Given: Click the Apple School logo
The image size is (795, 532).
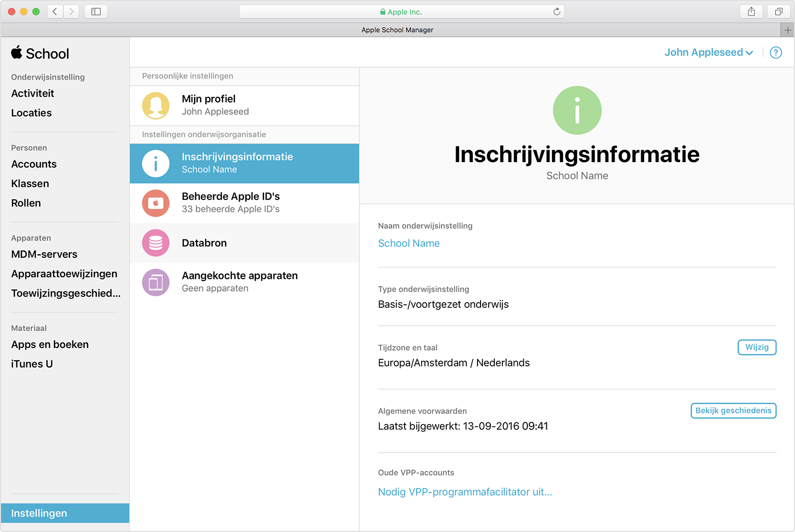Looking at the screenshot, I should click(40, 53).
